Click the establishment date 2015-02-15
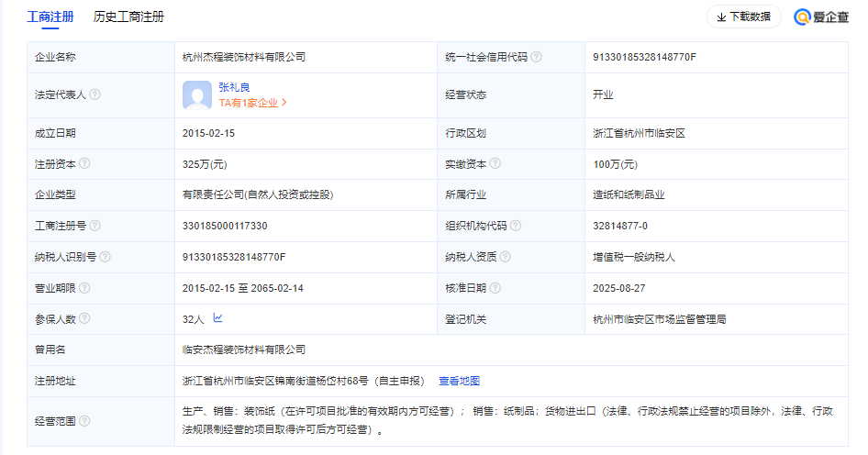 point(208,133)
